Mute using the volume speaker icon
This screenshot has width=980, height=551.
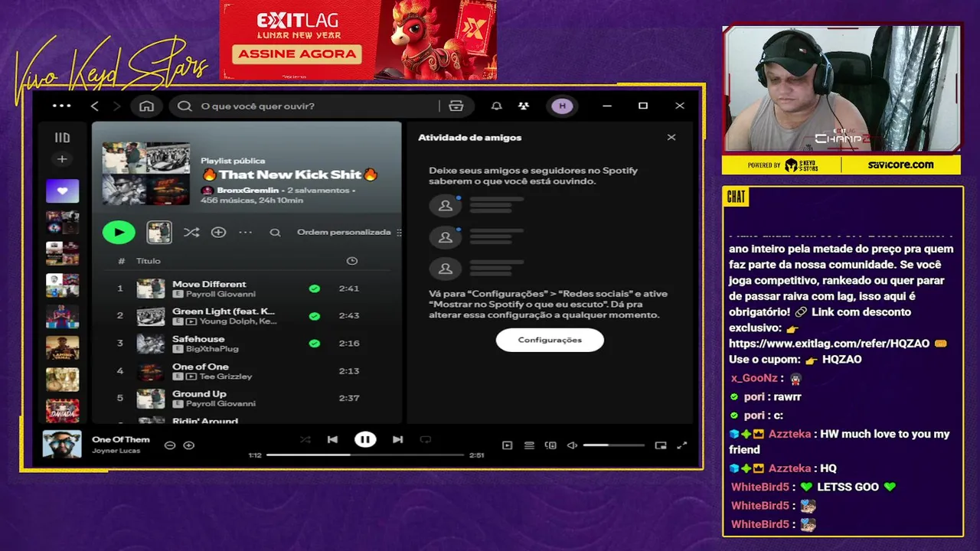(572, 445)
